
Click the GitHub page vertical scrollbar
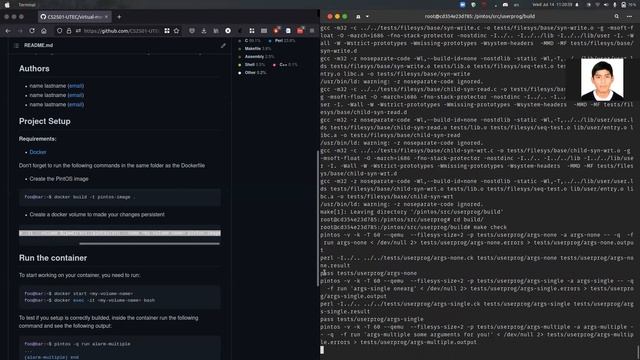coord(318,218)
